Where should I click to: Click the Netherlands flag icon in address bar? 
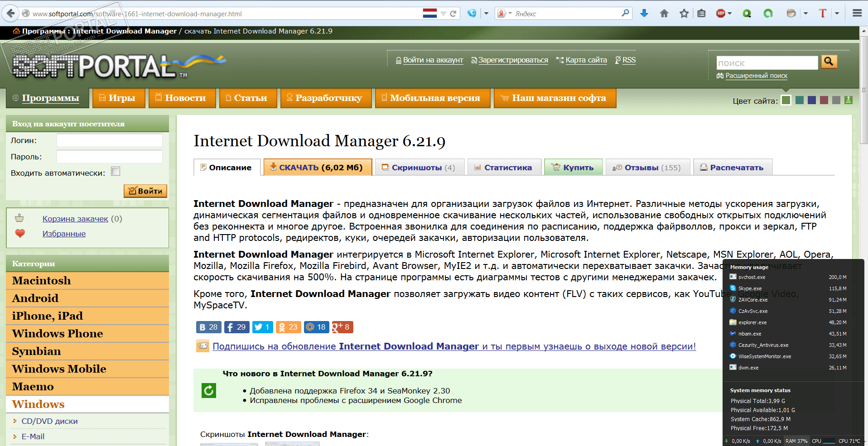(430, 13)
